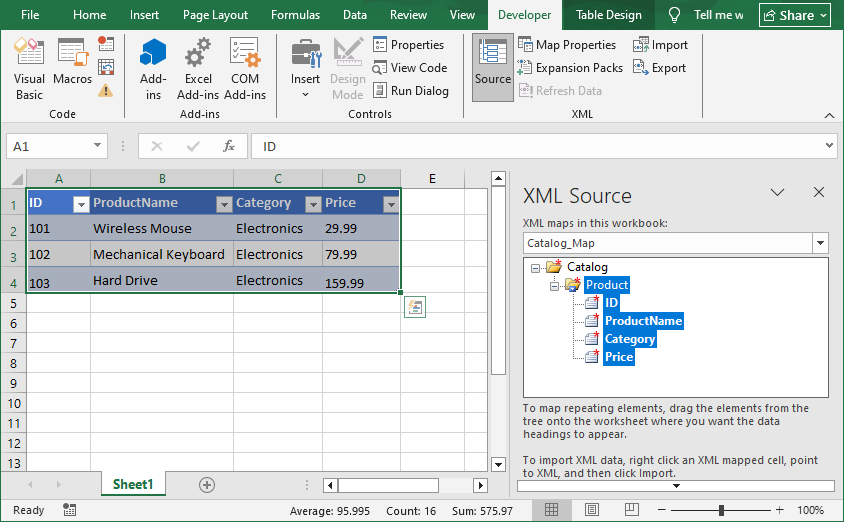Expand the formula bar

point(829,145)
